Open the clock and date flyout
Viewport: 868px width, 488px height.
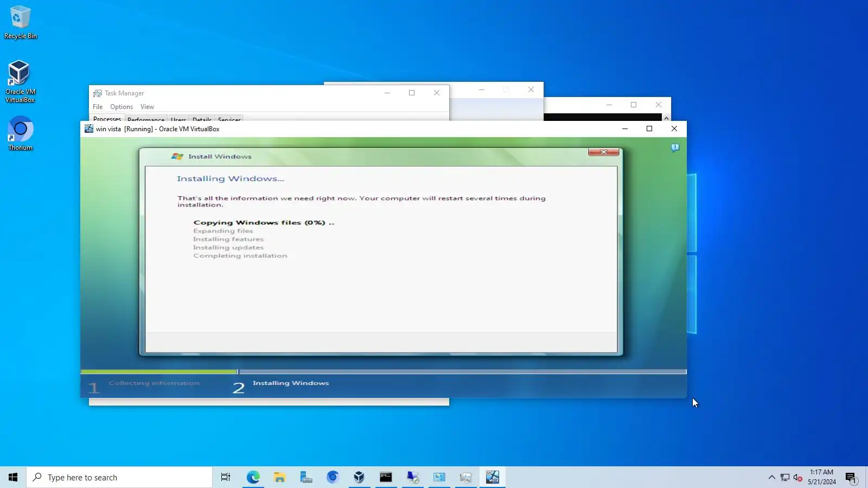click(x=821, y=477)
